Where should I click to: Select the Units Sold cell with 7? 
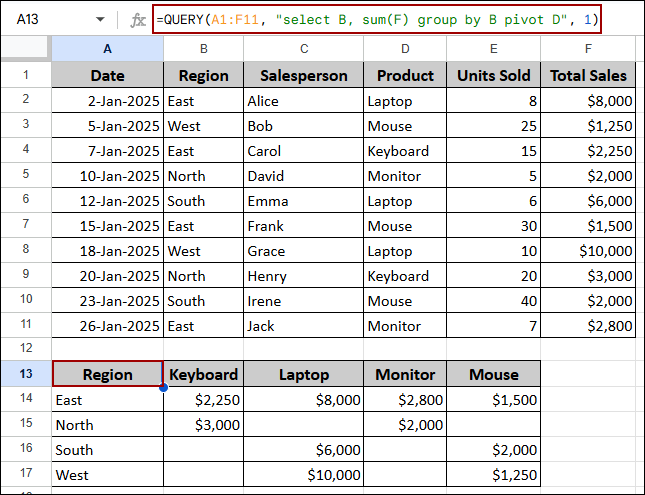494,326
